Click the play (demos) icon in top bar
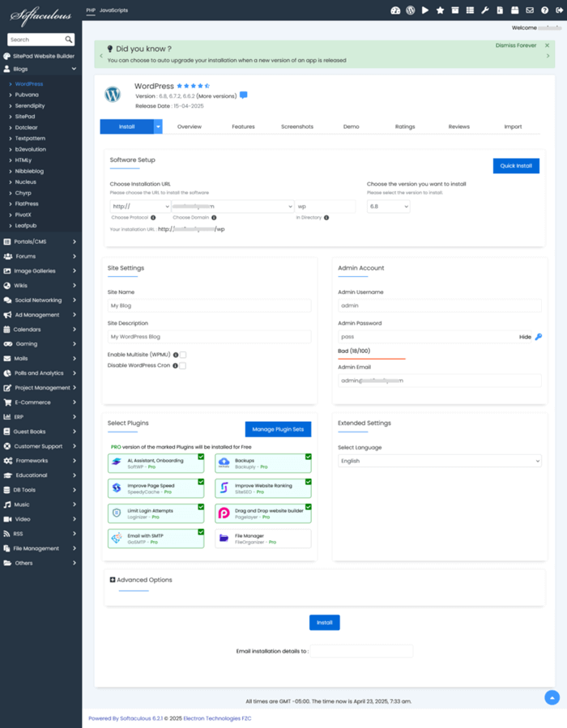This screenshot has height=728, width=567. click(425, 11)
